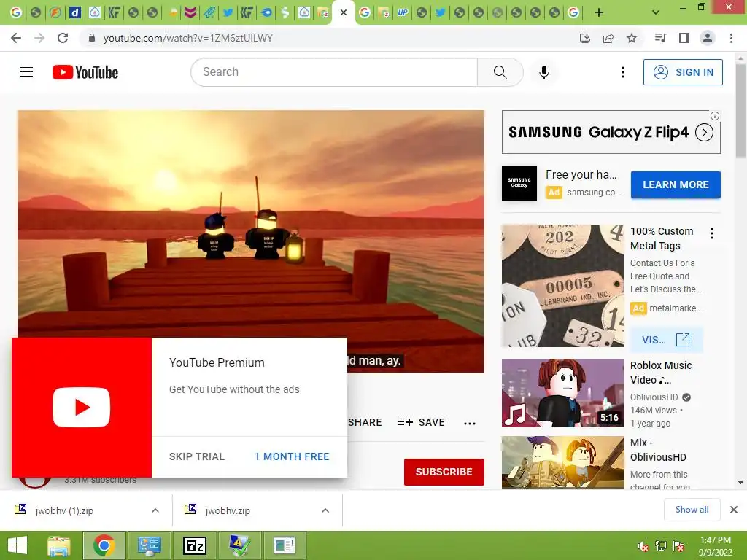Click the arrow on Galaxy Z Flip4 banner
Screen dimensions: 747x560
click(x=704, y=133)
